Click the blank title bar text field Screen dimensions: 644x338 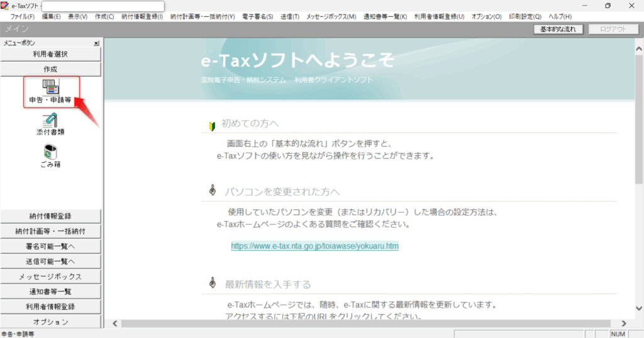(x=103, y=6)
